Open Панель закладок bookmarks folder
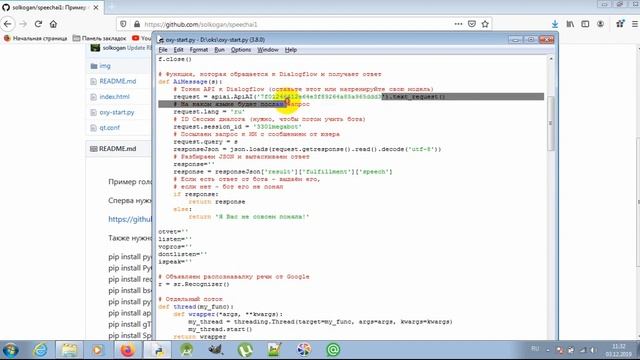 [100, 38]
